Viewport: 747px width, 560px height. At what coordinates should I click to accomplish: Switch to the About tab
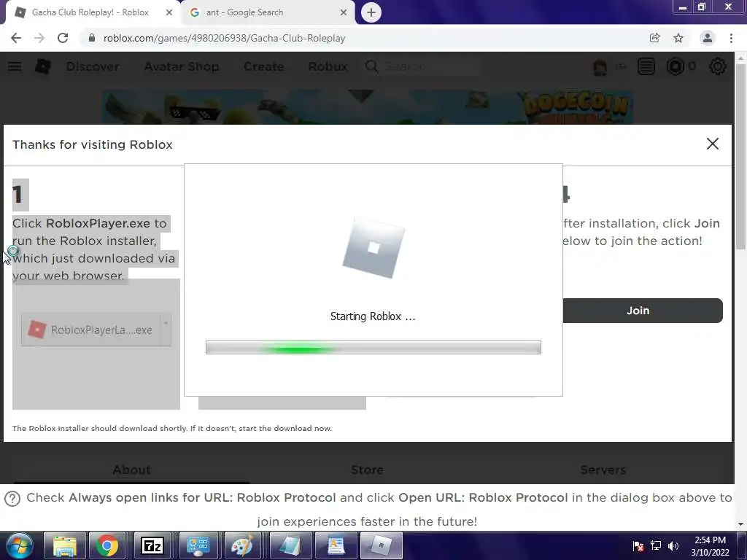(x=131, y=470)
